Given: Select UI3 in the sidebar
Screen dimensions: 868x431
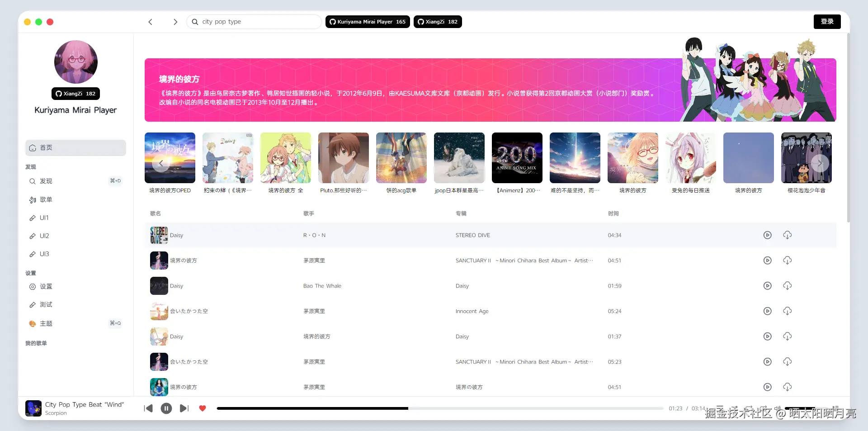Looking at the screenshot, I should point(75,254).
